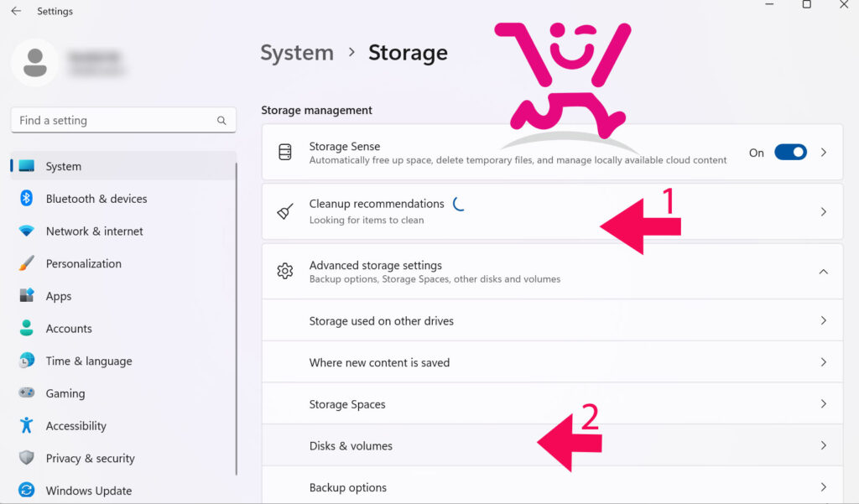
Task: Click the Privacy & security shield icon
Action: (x=26, y=457)
